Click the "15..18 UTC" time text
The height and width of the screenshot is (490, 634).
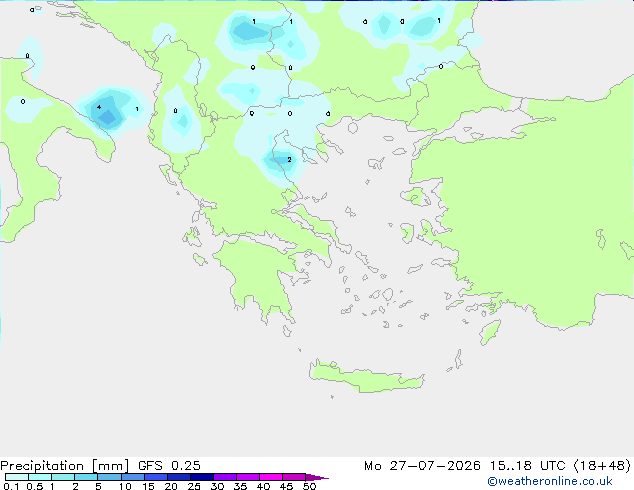(528, 466)
